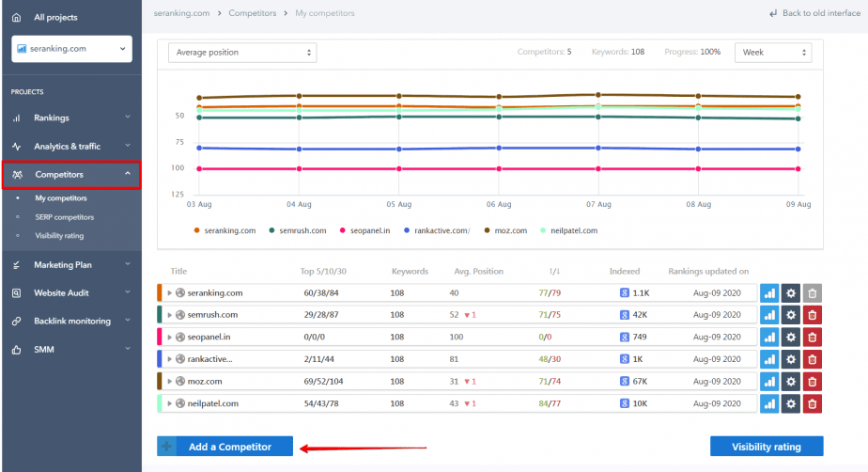Toggle rankactive.com series in chart legend
Image resolution: width=868 pixels, height=472 pixels.
pos(437,230)
